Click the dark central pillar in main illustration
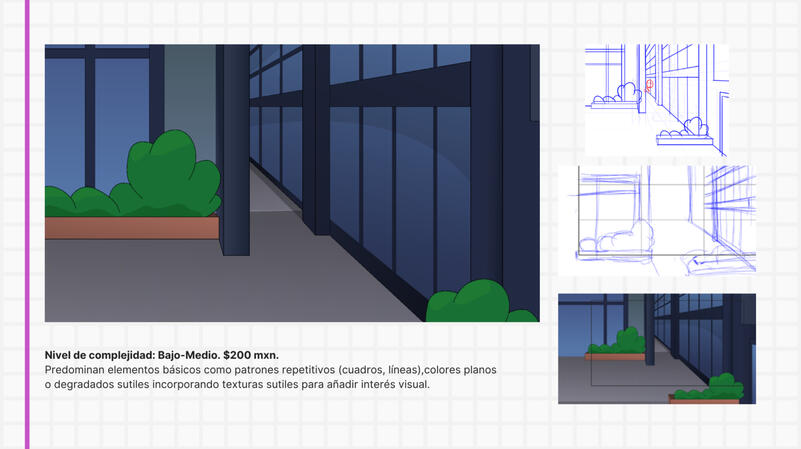The width and height of the screenshot is (801, 449). (235, 150)
